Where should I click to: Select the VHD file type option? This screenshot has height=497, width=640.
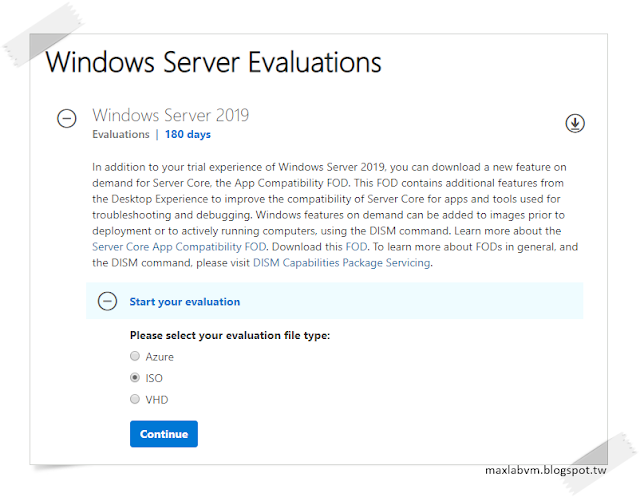pos(135,399)
